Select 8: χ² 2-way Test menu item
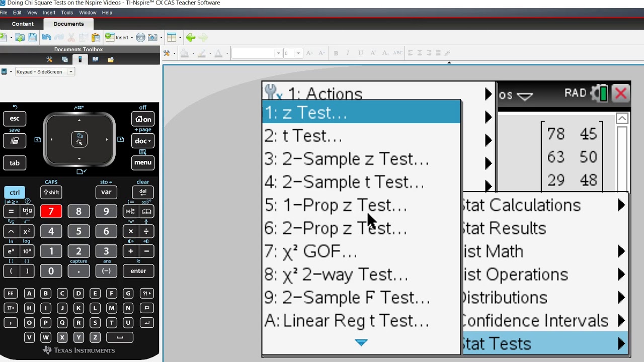644x362 pixels. tap(361, 274)
